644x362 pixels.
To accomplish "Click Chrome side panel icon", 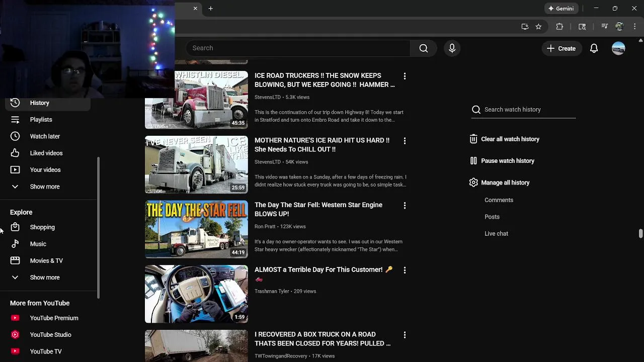I will [582, 27].
